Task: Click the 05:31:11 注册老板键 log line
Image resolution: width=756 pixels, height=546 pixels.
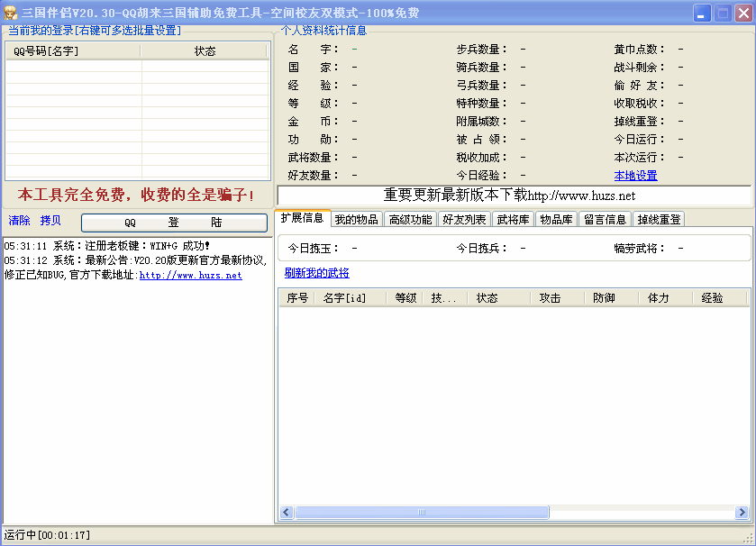Action: tap(107, 246)
